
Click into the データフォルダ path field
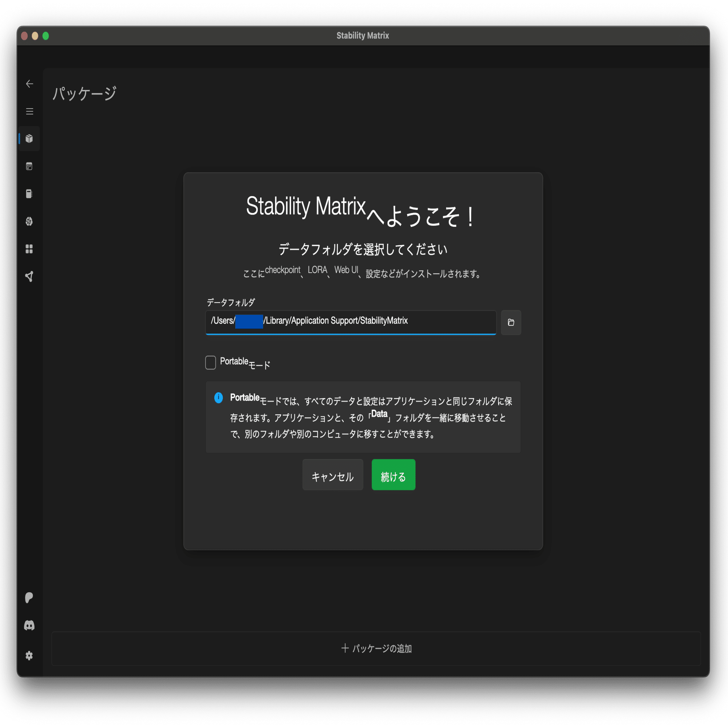tap(351, 323)
